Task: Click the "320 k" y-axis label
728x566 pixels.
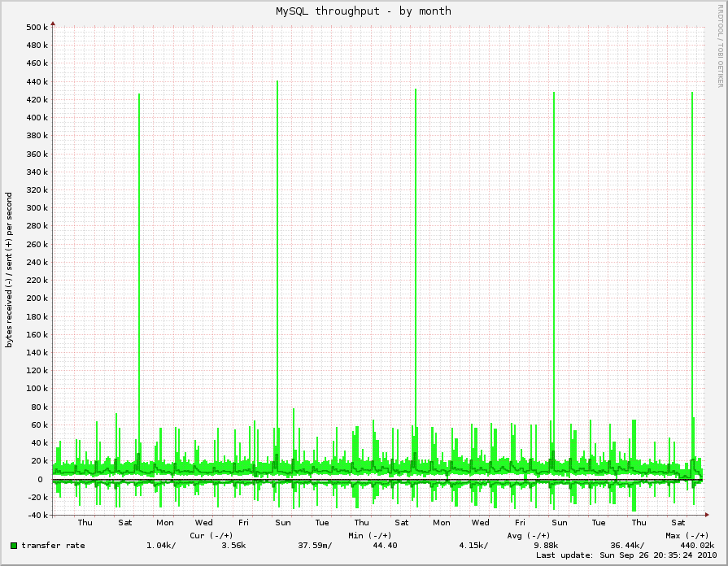Action: click(37, 190)
